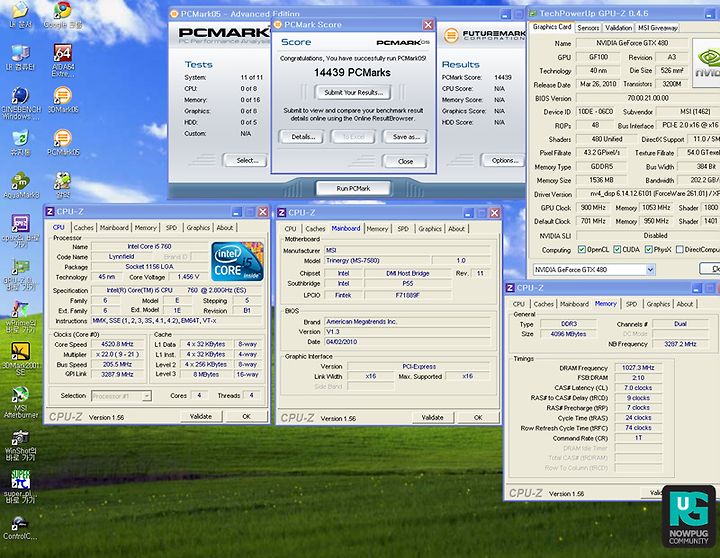The height and width of the screenshot is (558, 720).
Task: Click the Futuremark logo in PCMark05
Action: (x=484, y=35)
